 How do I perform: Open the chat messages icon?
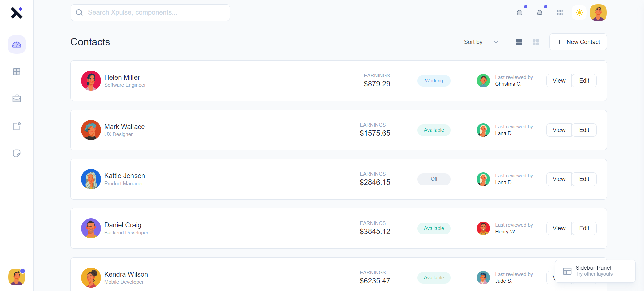click(520, 13)
